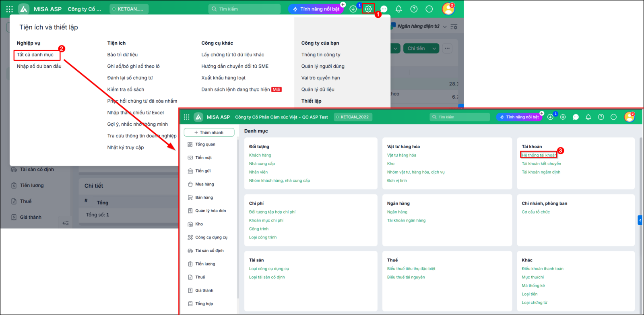This screenshot has width=644, height=315.
Task: Click the help icon in the Danh mục window header
Action: (x=601, y=117)
